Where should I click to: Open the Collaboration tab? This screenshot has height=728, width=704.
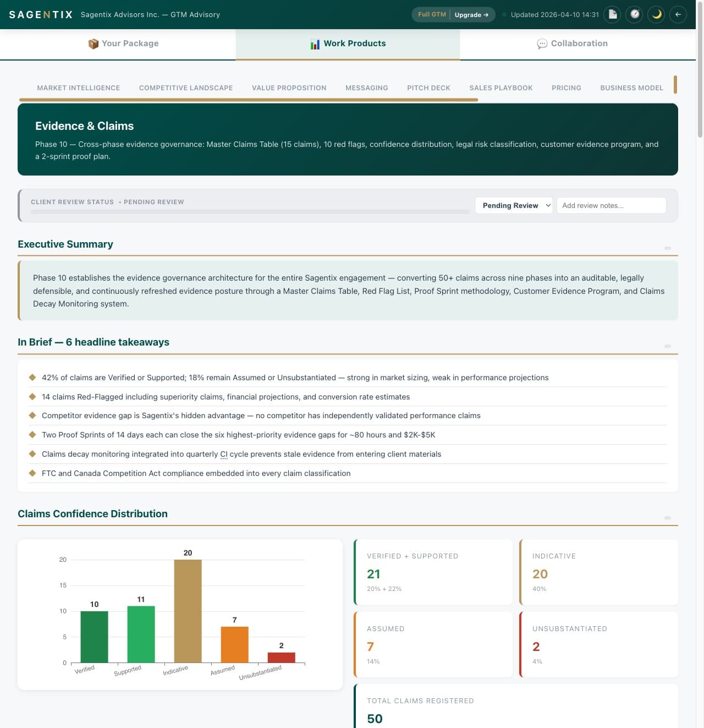point(573,43)
